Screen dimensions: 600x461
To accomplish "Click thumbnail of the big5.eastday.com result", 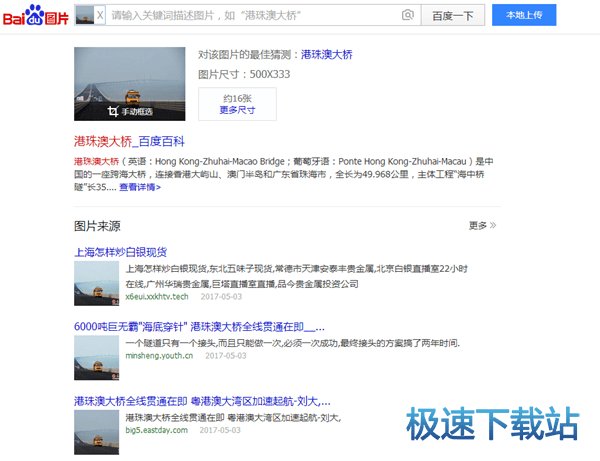I will pyautogui.click(x=96, y=432).
